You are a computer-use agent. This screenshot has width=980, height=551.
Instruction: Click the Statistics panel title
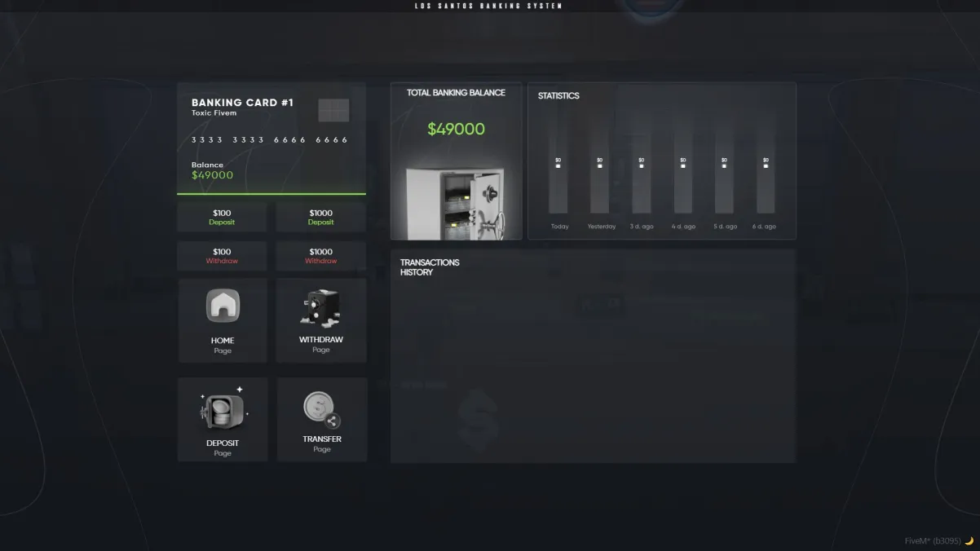[558, 96]
